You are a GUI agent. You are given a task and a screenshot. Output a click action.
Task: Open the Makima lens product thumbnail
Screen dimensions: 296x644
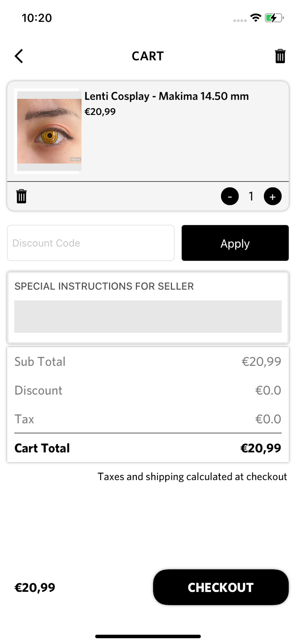[x=48, y=131]
